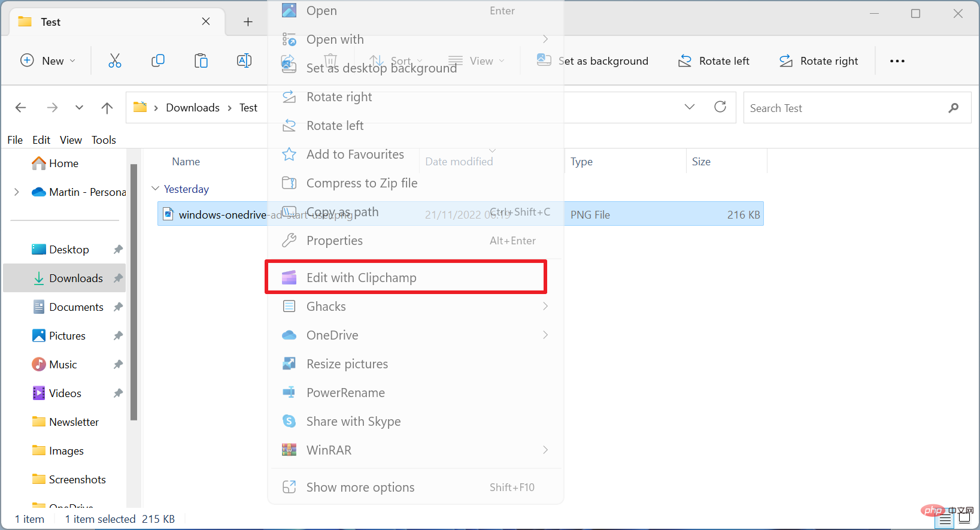The image size is (980, 530).
Task: Select Martin - Personal OneDrive in sidebar
Action: click(x=78, y=192)
